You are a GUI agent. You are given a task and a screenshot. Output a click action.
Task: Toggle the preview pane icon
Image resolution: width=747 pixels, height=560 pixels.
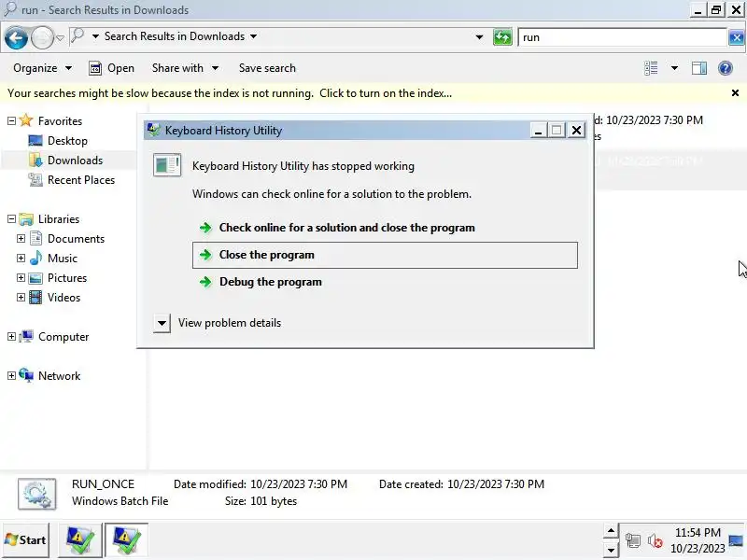(x=698, y=68)
